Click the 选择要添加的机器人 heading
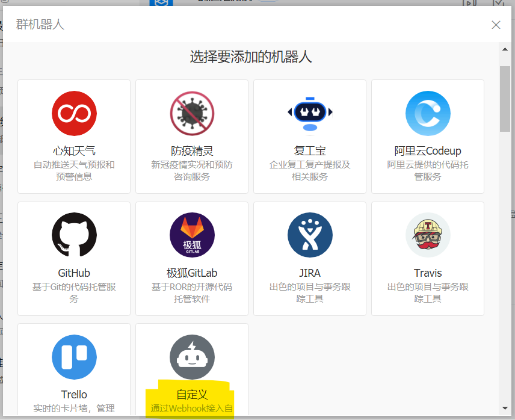This screenshot has width=515, height=420. [251, 57]
